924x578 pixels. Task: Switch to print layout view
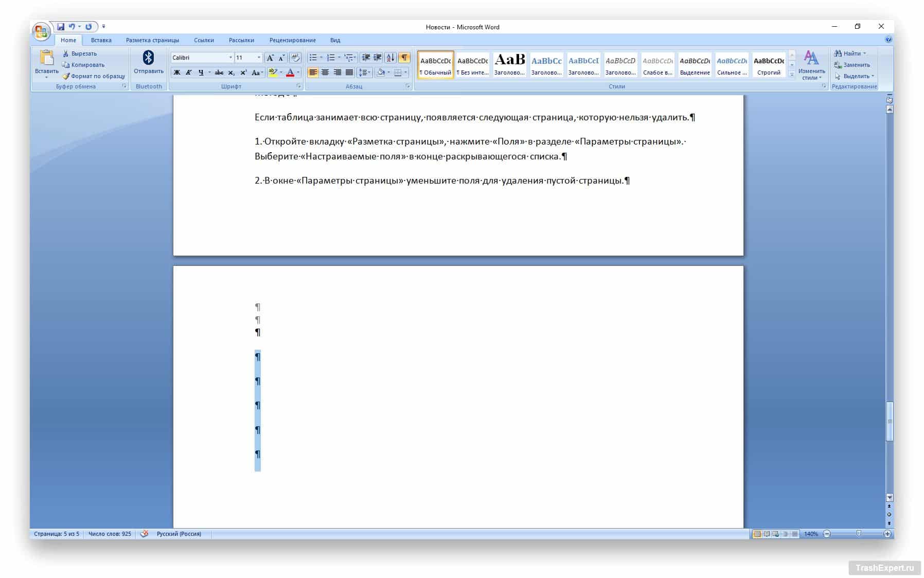click(757, 534)
